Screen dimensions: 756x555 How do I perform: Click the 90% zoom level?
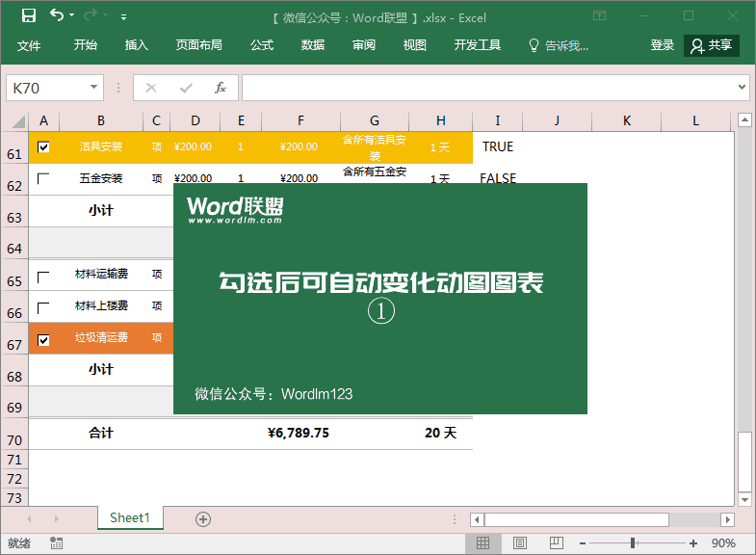pyautogui.click(x=723, y=543)
